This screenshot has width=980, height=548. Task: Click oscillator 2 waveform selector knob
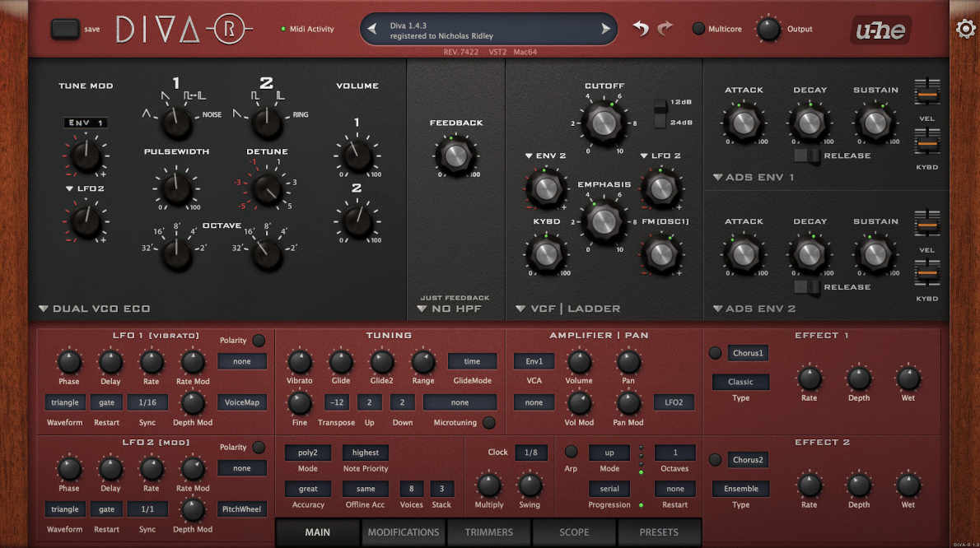[267, 122]
